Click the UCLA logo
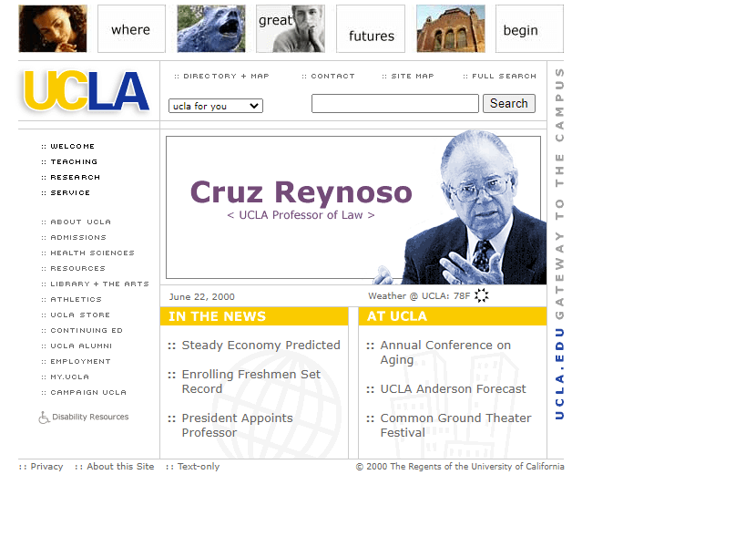The image size is (756, 547). (x=87, y=92)
